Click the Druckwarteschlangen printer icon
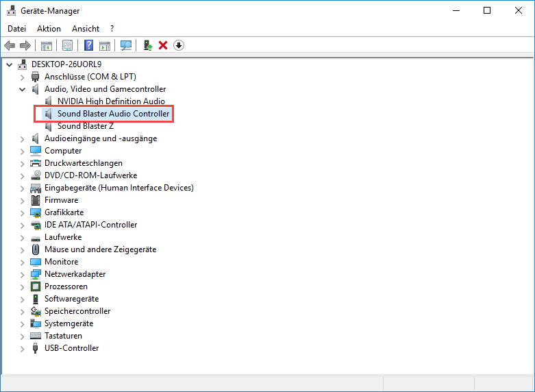This screenshot has width=535, height=392. click(x=36, y=163)
